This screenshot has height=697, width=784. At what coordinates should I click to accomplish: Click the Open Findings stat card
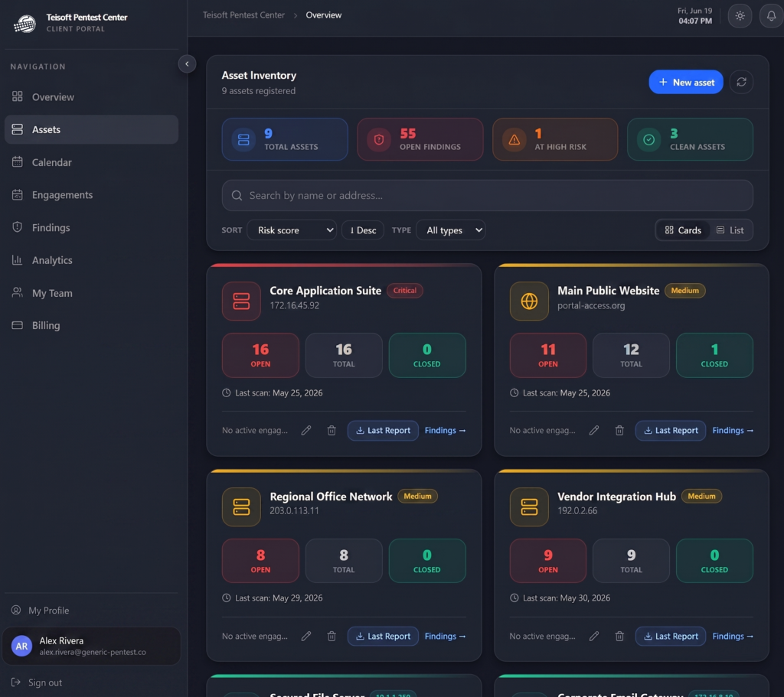pos(420,139)
